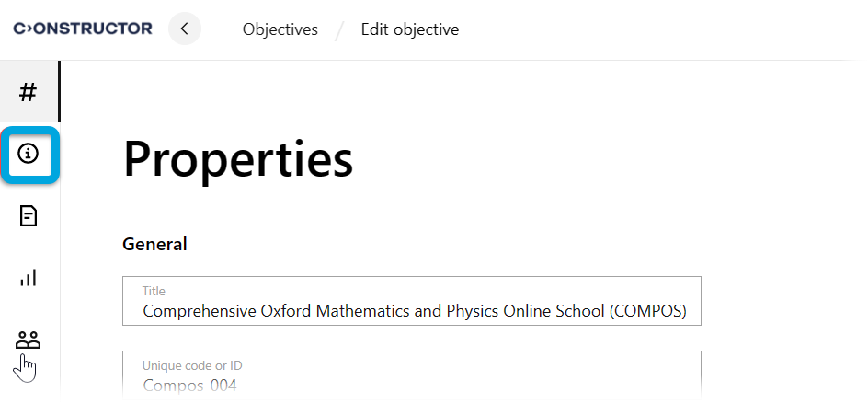Click the Compos-004 code value
Image resolution: width=868 pixels, height=403 pixels.
(189, 386)
